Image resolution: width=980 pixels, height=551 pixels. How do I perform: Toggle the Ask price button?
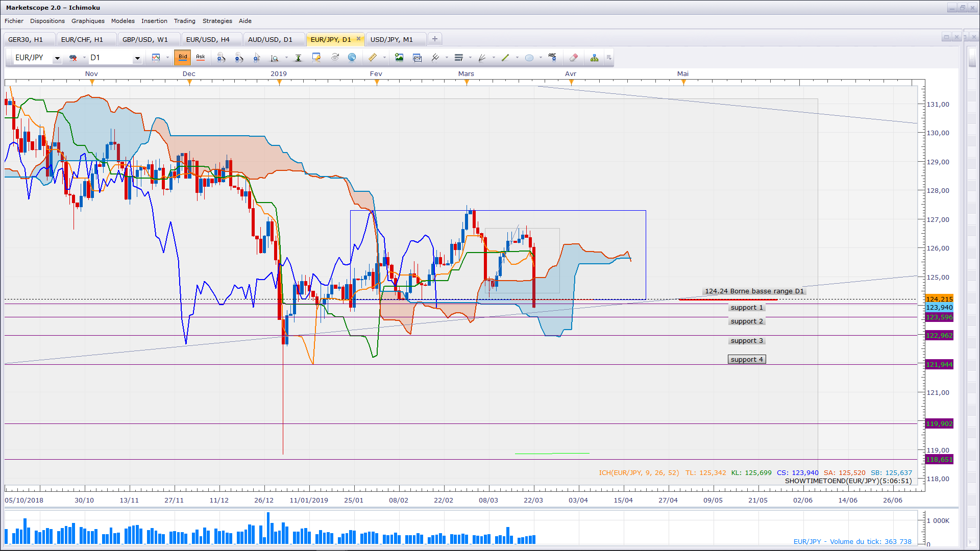click(201, 57)
